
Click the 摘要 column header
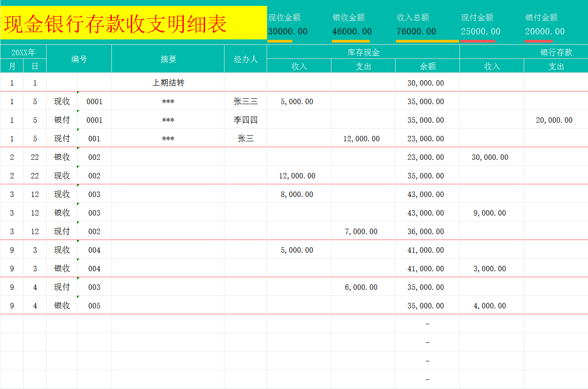click(168, 58)
